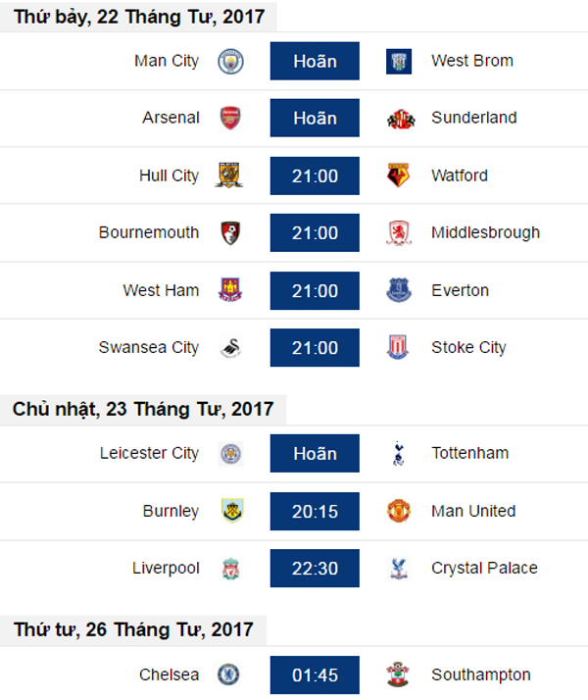Open the Bournemouth team name link
Viewport: 588px width, 700px height.
149,232
